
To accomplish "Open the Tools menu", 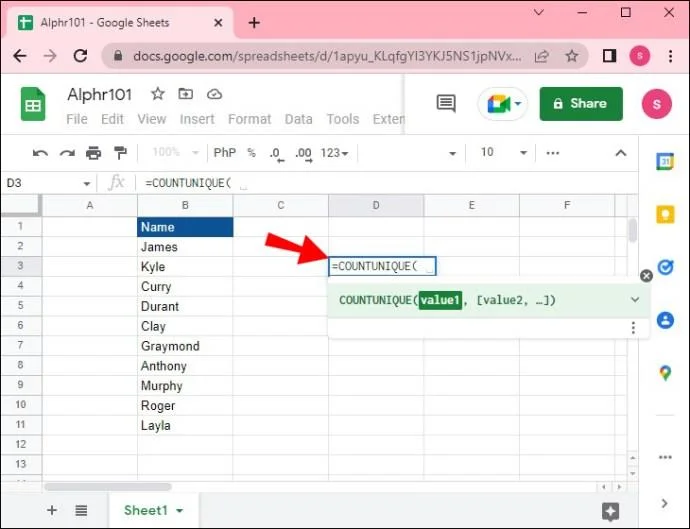I will tap(343, 119).
